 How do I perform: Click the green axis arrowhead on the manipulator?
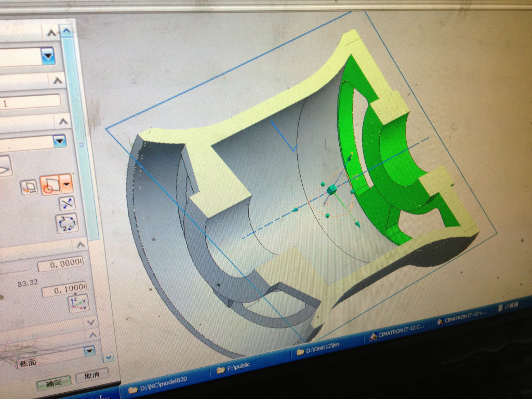357,224
